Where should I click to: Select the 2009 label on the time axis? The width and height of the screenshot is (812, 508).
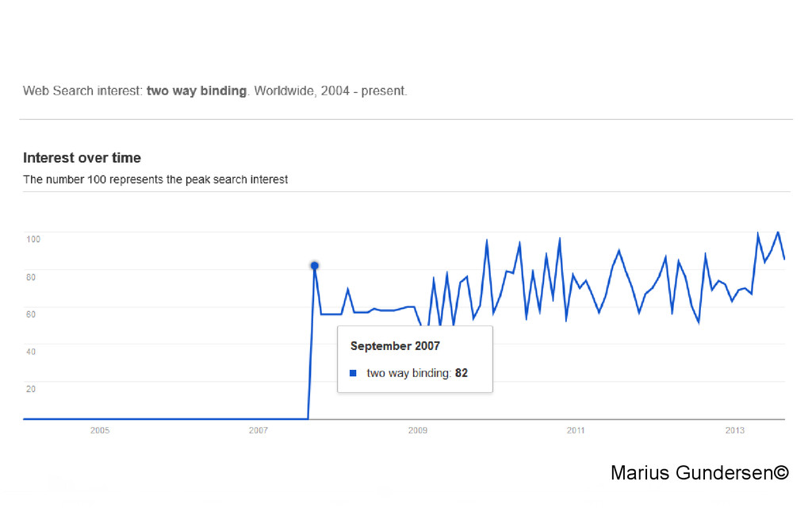(417, 430)
